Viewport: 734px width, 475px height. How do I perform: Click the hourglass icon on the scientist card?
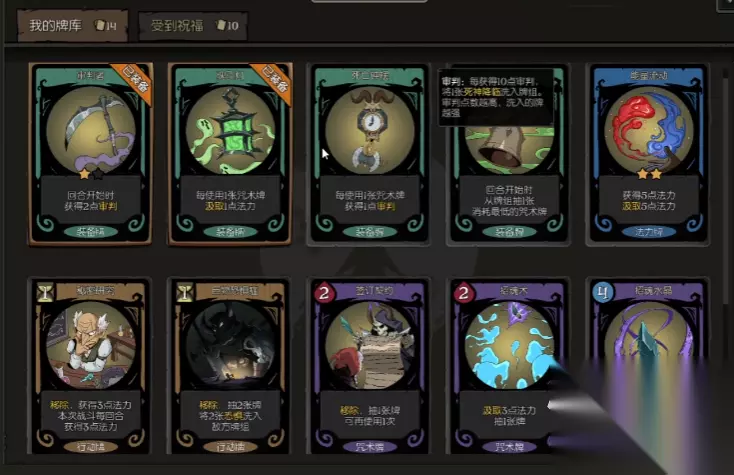pyautogui.click(x=45, y=292)
